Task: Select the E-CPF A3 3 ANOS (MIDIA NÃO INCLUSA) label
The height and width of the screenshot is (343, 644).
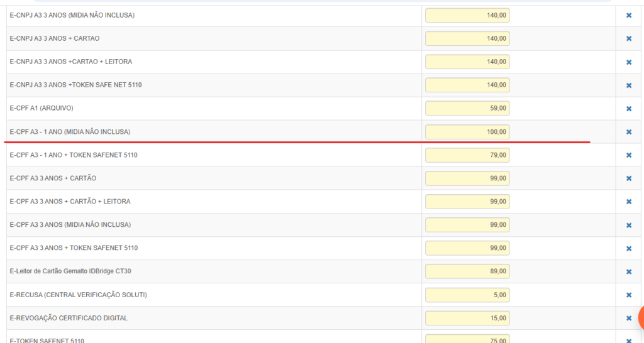Action: [70, 225]
